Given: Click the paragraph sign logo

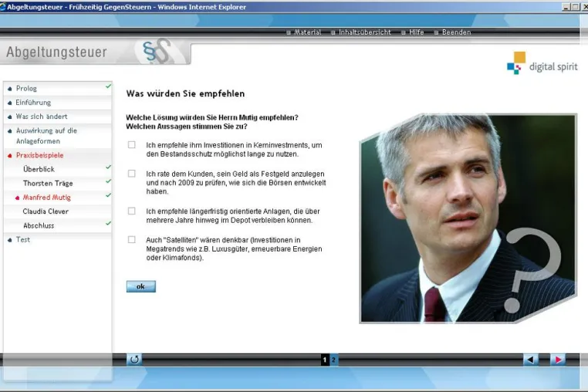Looking at the screenshot, I should [x=157, y=51].
